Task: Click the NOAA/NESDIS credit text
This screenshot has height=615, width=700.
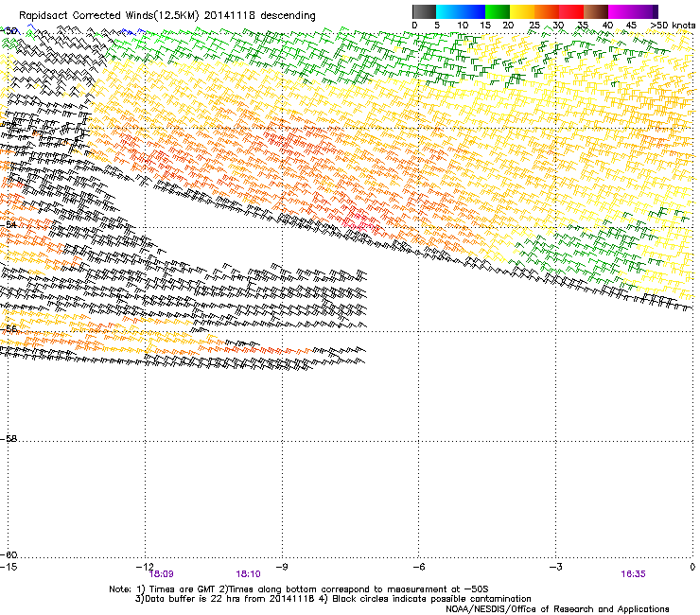Action: pyautogui.click(x=557, y=609)
